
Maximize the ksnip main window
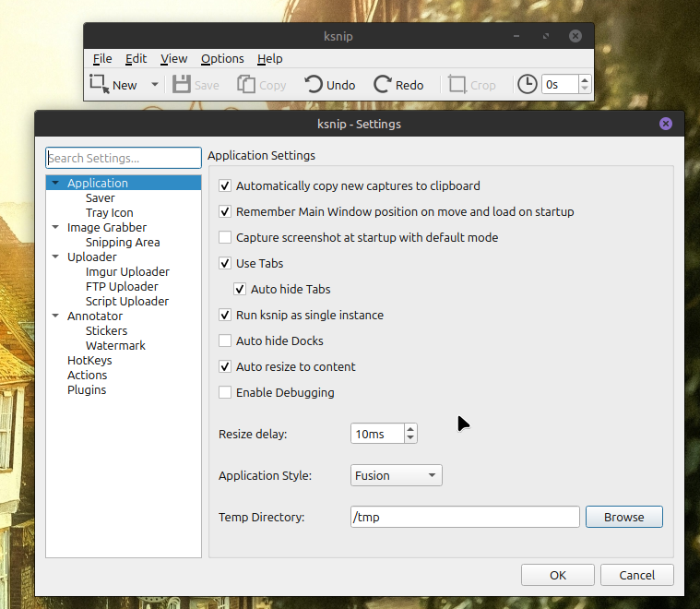[x=546, y=36]
